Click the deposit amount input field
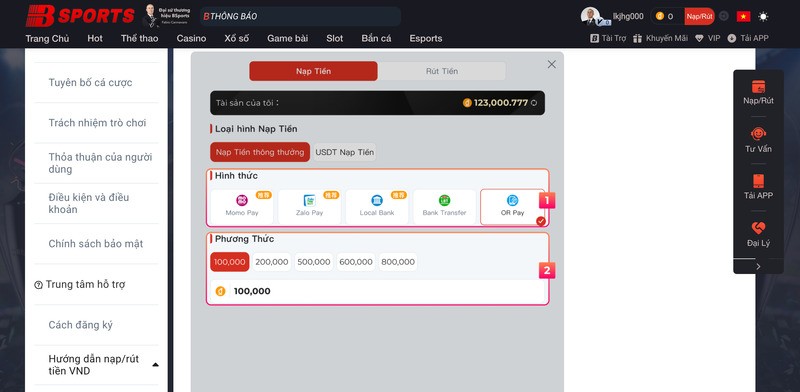The width and height of the screenshot is (800, 392). [378, 291]
